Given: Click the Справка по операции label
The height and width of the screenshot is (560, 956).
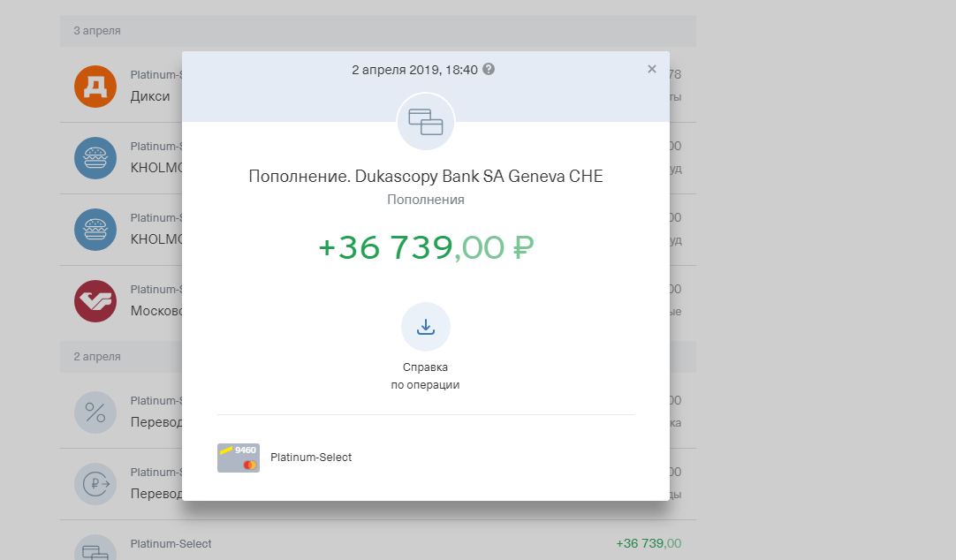Looking at the screenshot, I should [x=426, y=376].
